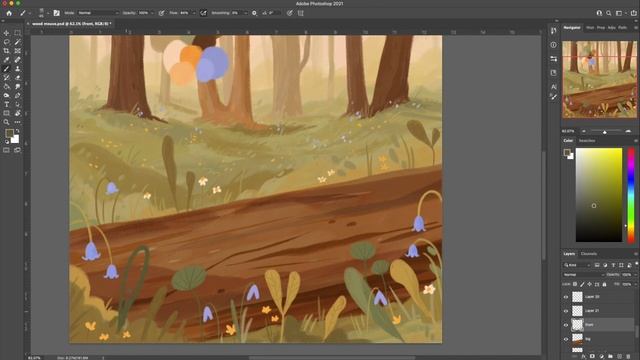Hide Layer 20 with eye icon
Viewport: 640px width, 360px height.
566,297
